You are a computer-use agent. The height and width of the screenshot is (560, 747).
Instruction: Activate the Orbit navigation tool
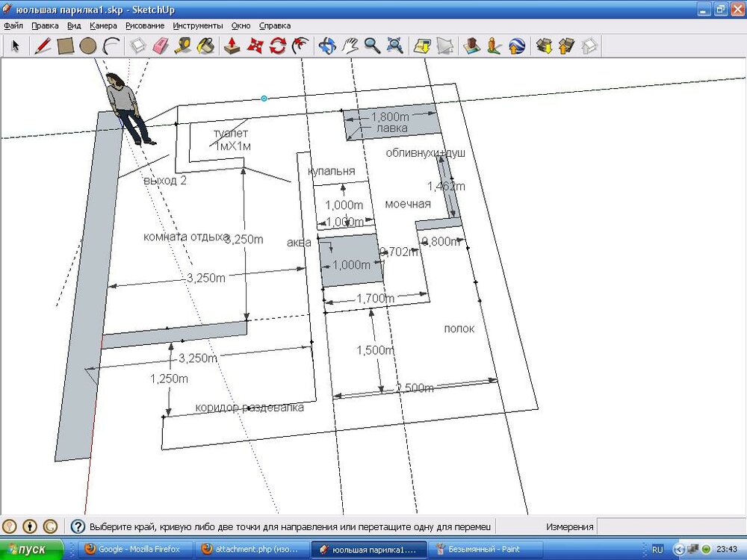point(327,46)
